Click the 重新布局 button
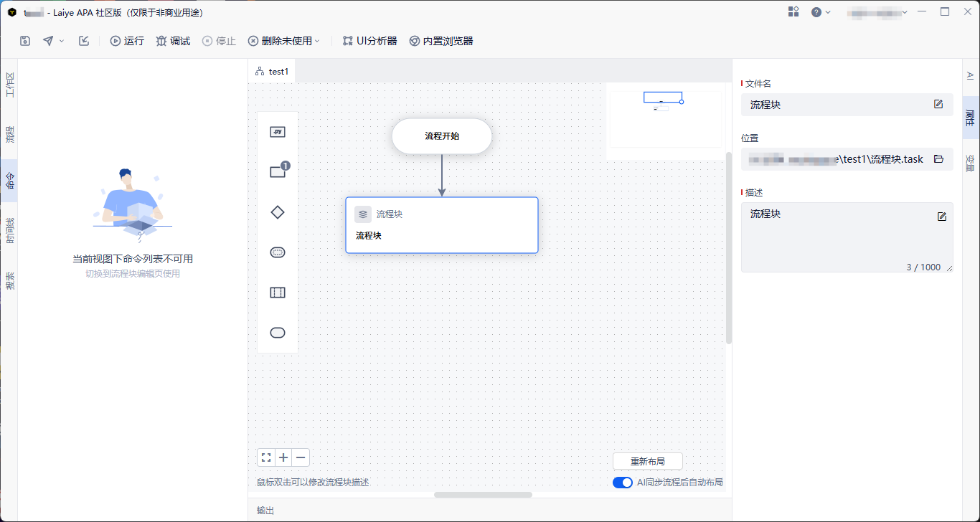Image resolution: width=980 pixels, height=522 pixels. click(648, 461)
